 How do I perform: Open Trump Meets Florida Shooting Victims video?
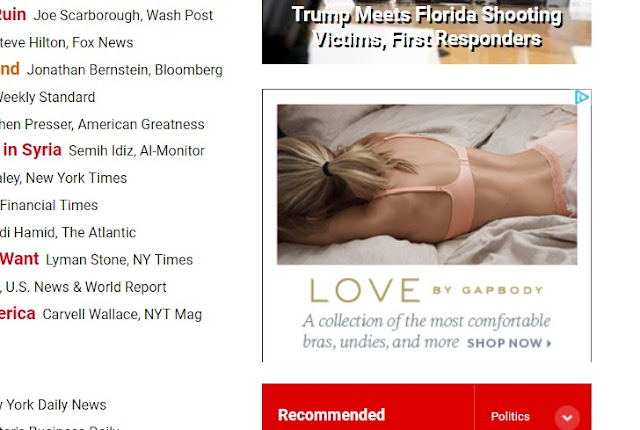(427, 29)
